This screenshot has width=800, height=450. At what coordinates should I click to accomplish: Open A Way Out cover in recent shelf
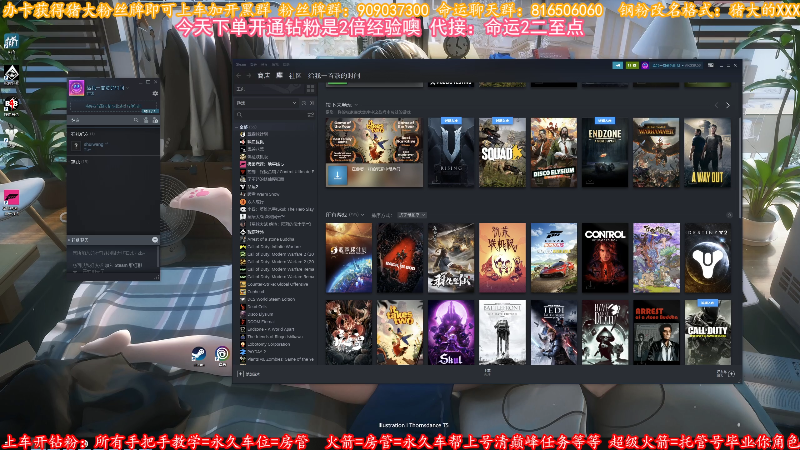click(707, 152)
